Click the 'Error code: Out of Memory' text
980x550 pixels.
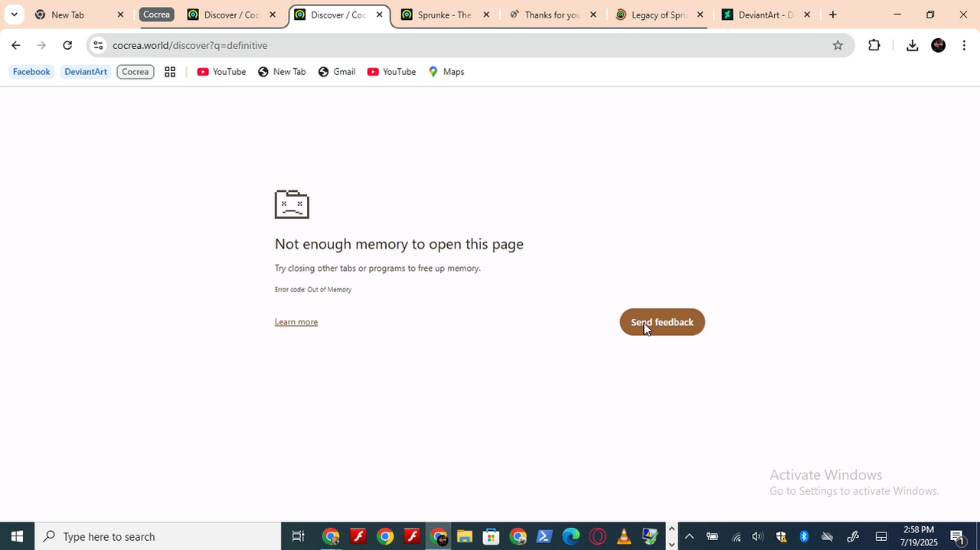313,290
